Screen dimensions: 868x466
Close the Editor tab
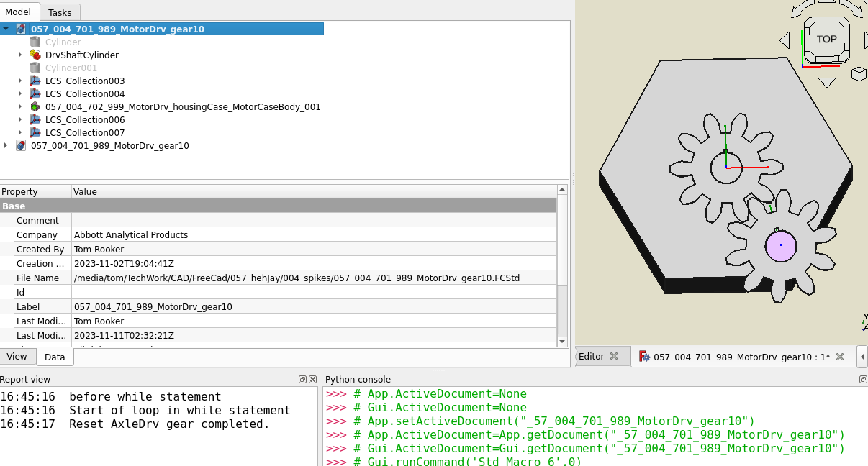(614, 356)
